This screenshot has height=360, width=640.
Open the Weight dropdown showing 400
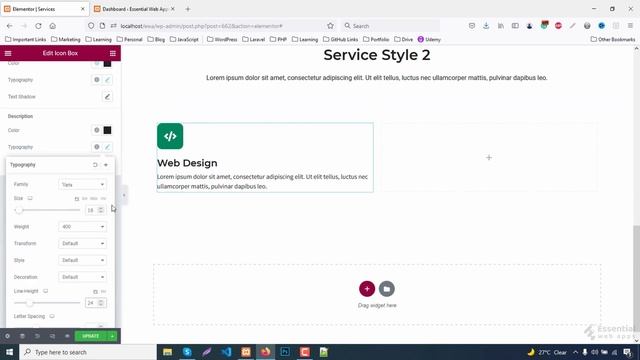pos(82,227)
